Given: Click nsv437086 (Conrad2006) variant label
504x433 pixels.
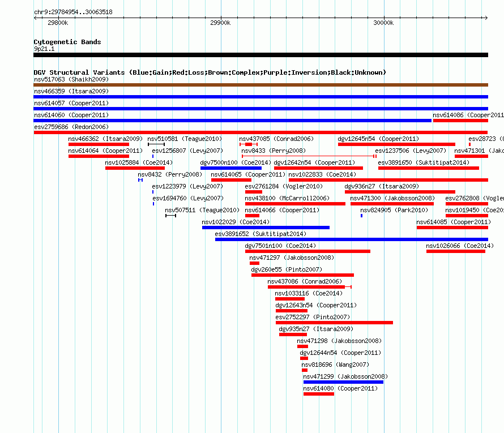Looking at the screenshot, I should 305,281.
